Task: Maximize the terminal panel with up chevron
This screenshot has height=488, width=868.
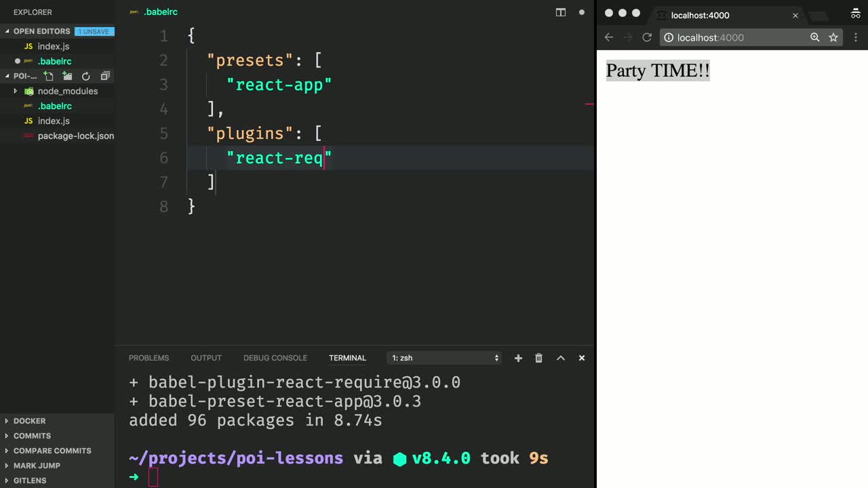Action: pos(560,358)
